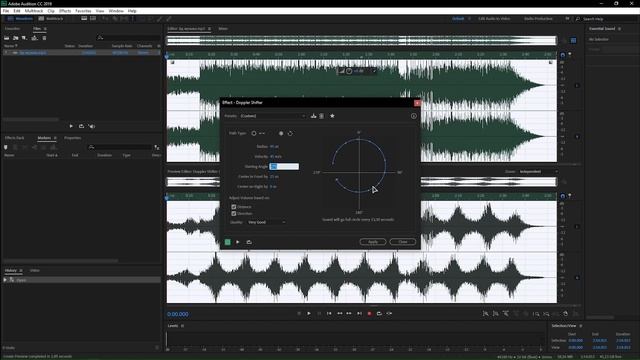Open the Editor file tab dropdown
Viewport: 640px width, 360px height.
click(209, 29)
